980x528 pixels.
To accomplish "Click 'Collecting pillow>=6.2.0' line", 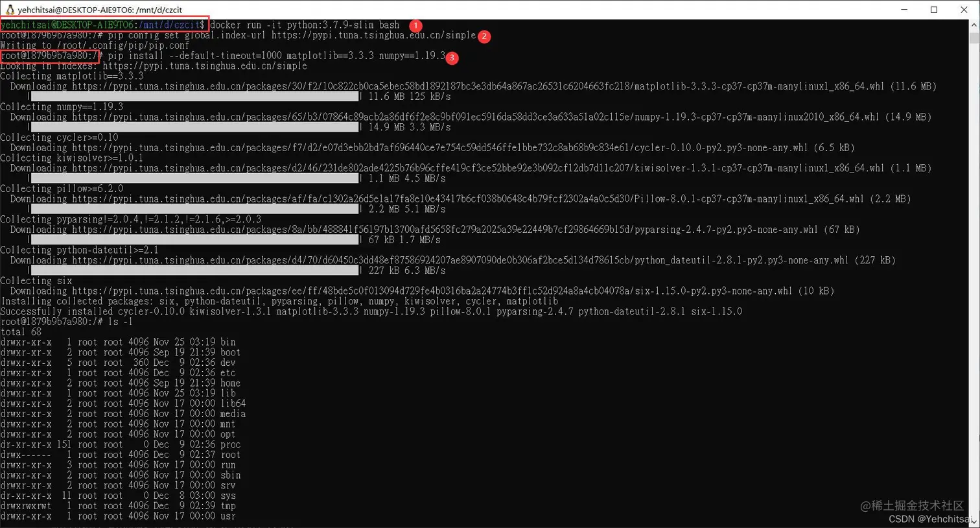I will pyautogui.click(x=62, y=189).
